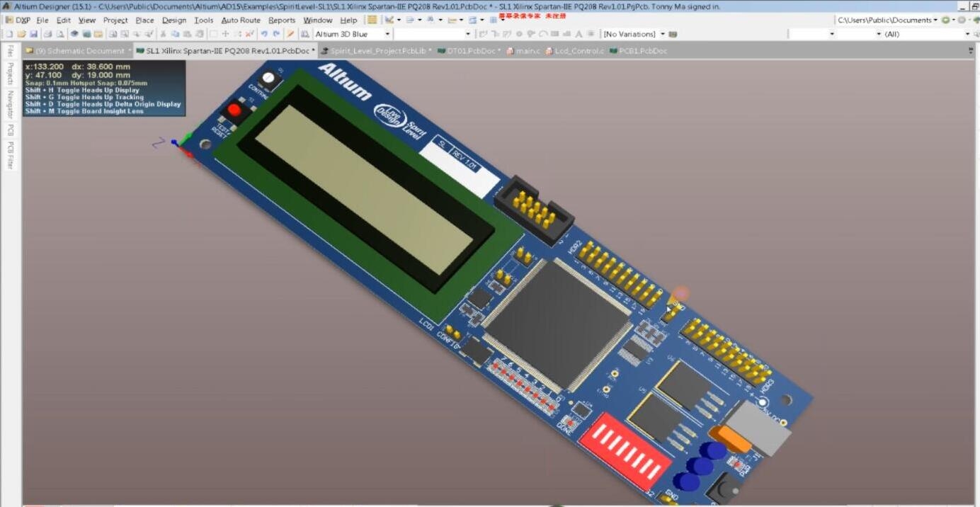Image resolution: width=980 pixels, height=507 pixels.
Task: Switch to the PCB1.PcbDoc tab
Action: click(638, 51)
